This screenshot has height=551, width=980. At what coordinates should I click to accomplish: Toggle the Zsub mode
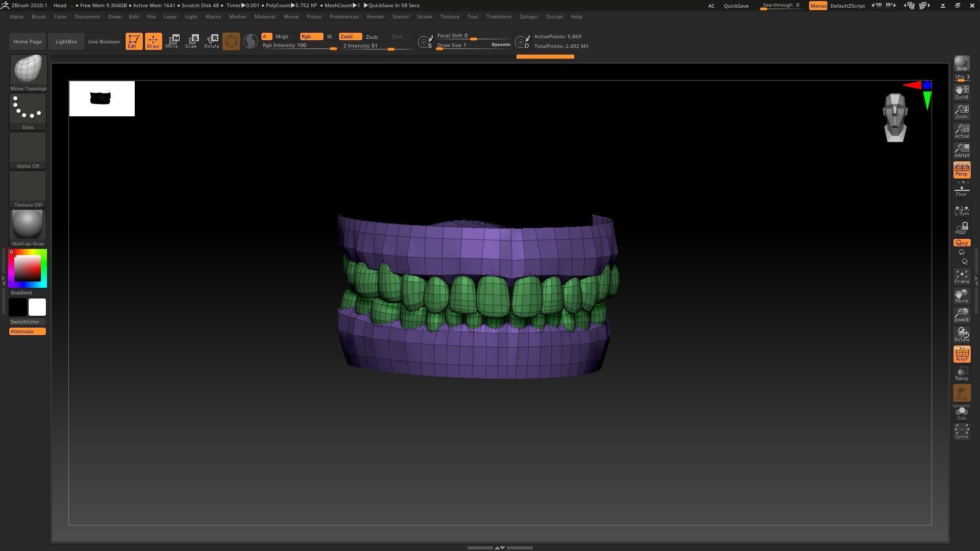pos(372,37)
